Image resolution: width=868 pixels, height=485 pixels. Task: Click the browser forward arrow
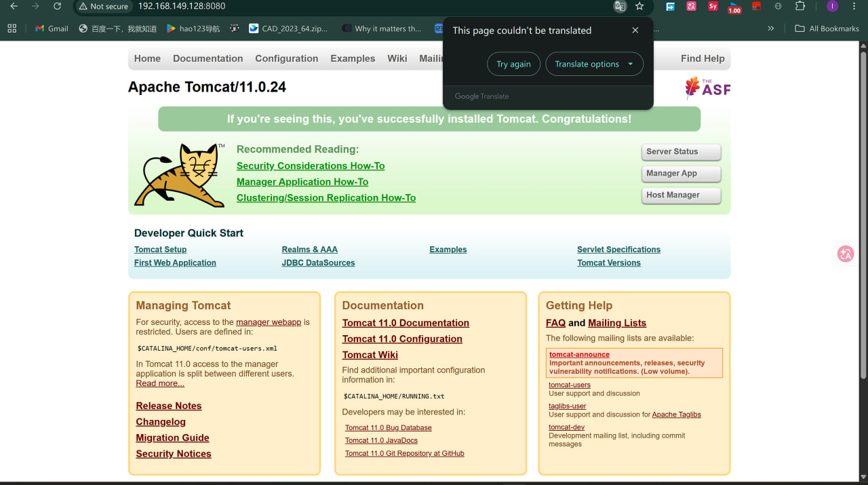click(35, 6)
